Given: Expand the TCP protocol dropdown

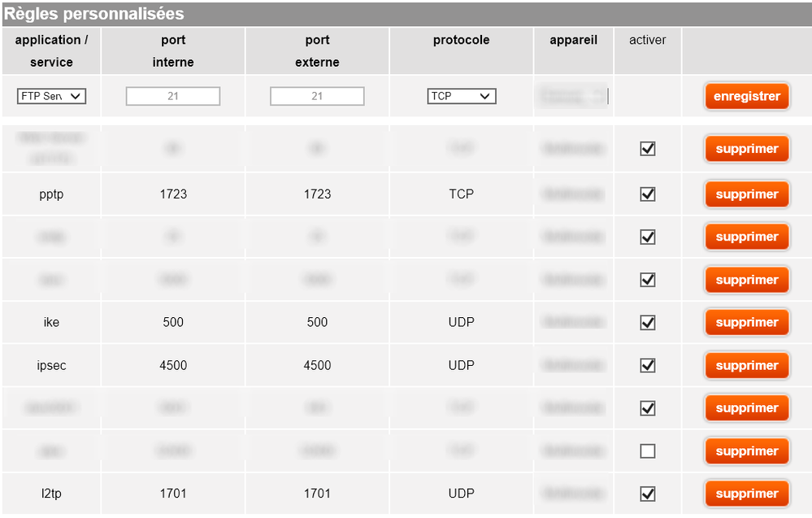Looking at the screenshot, I should [462, 97].
